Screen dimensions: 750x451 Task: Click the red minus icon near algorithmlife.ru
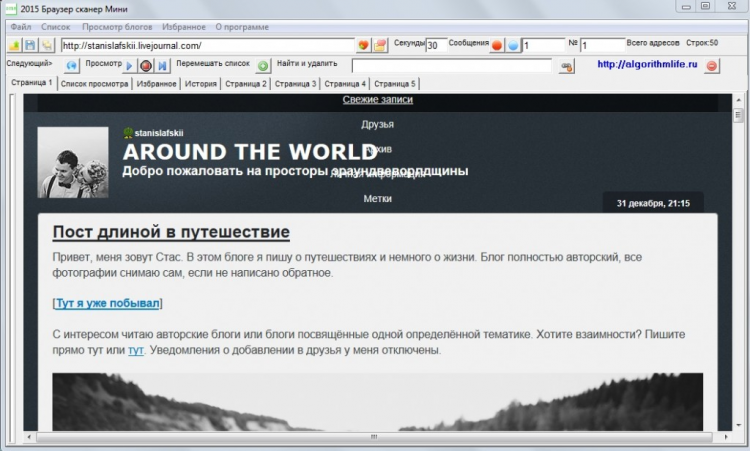[x=711, y=66]
